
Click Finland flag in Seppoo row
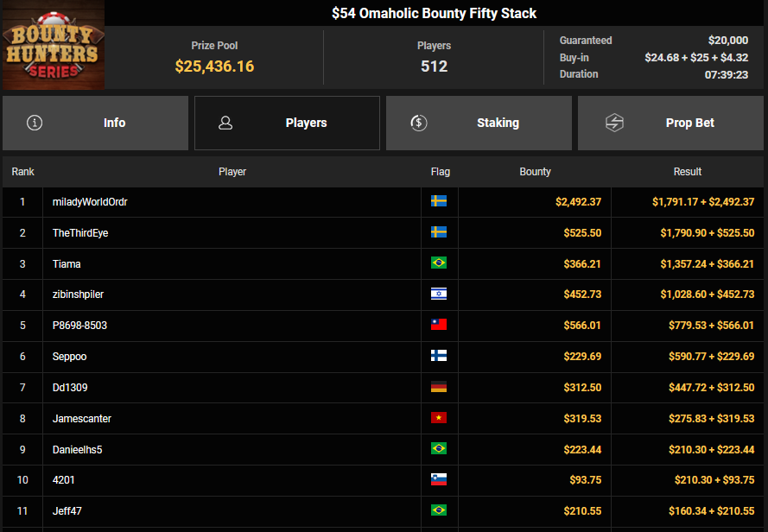pos(439,357)
